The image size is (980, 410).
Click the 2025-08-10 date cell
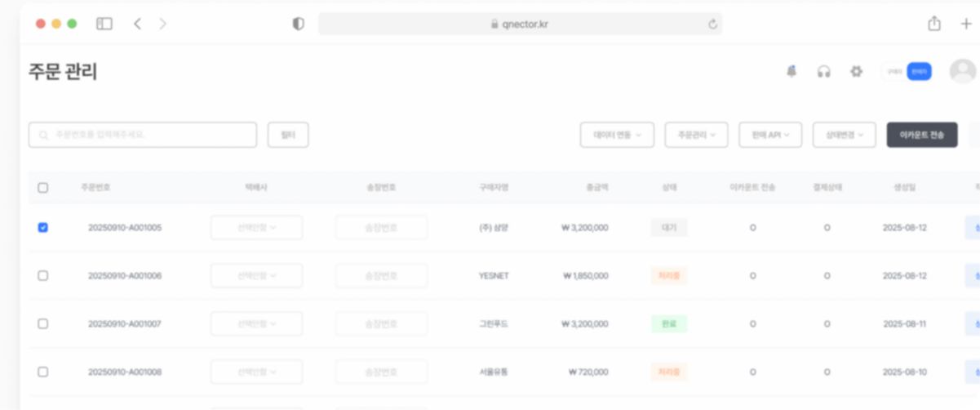click(x=904, y=372)
